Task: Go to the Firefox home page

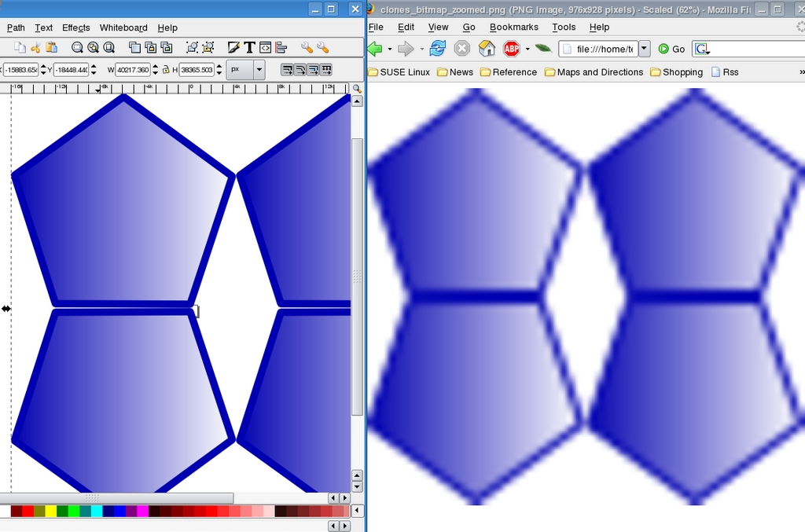Action: click(487, 49)
